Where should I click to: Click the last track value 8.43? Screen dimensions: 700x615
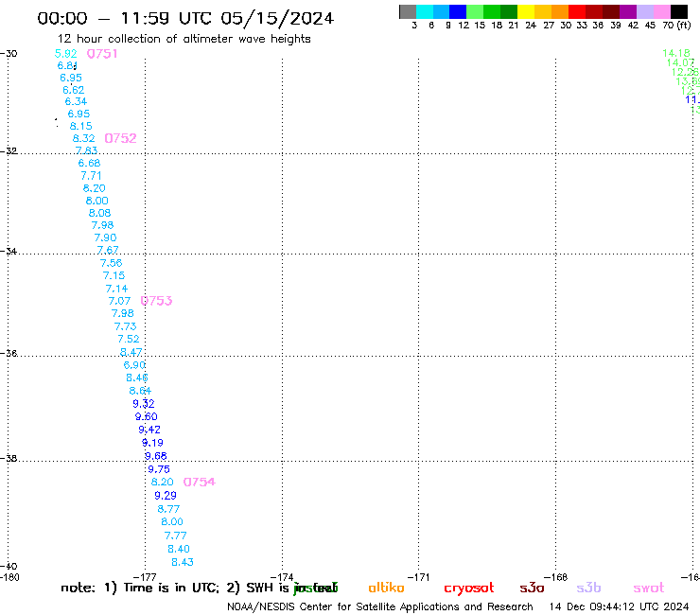click(x=183, y=562)
